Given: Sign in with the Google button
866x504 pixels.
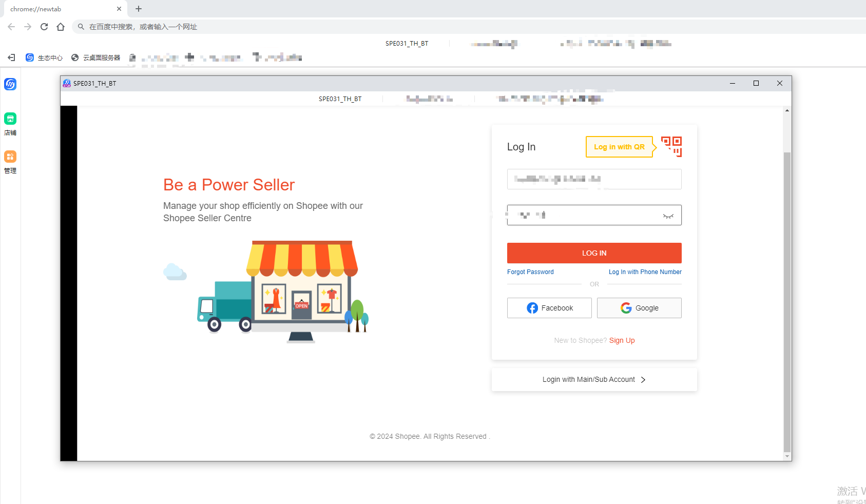Looking at the screenshot, I should tap(639, 308).
